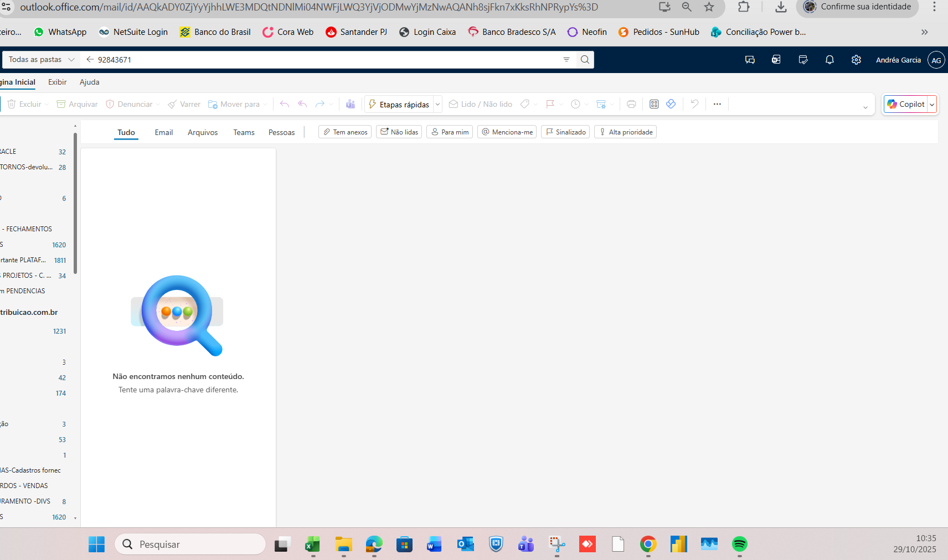Open Spotify from the taskbar
This screenshot has width=948, height=560.
point(739,545)
